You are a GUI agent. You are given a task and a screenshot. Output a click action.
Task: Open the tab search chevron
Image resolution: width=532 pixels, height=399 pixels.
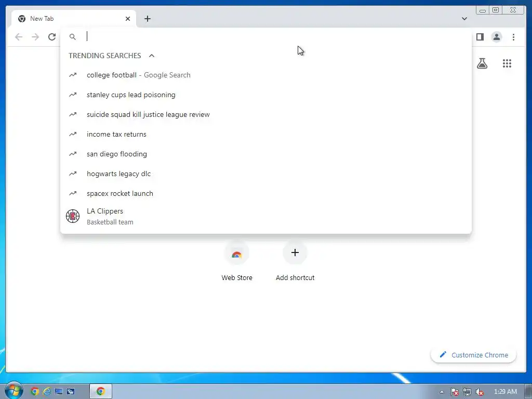[x=464, y=19]
